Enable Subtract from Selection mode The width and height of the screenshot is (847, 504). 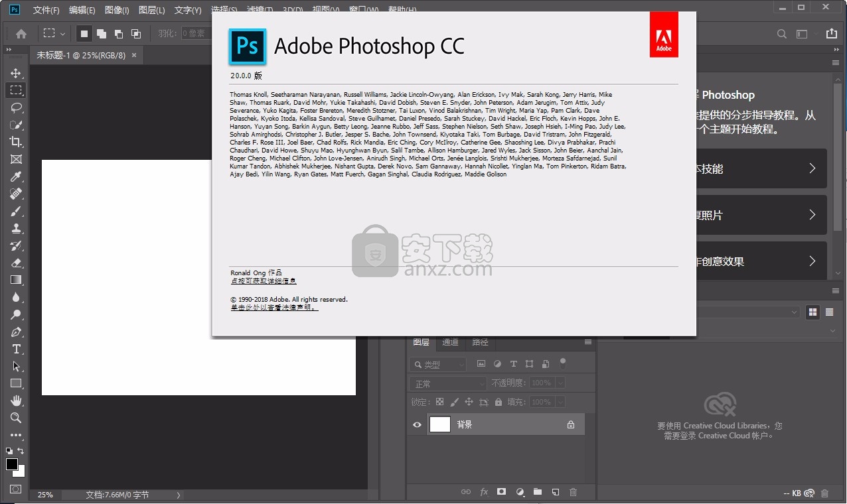tap(119, 33)
